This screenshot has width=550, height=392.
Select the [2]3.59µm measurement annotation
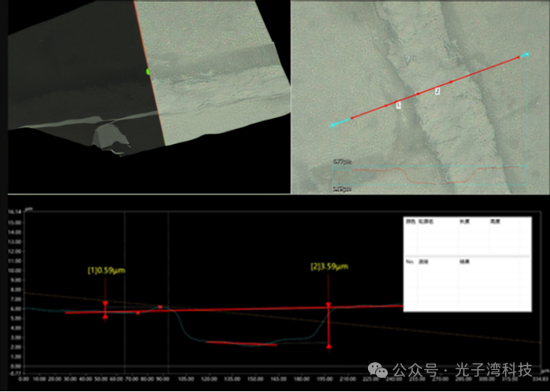pos(329,267)
